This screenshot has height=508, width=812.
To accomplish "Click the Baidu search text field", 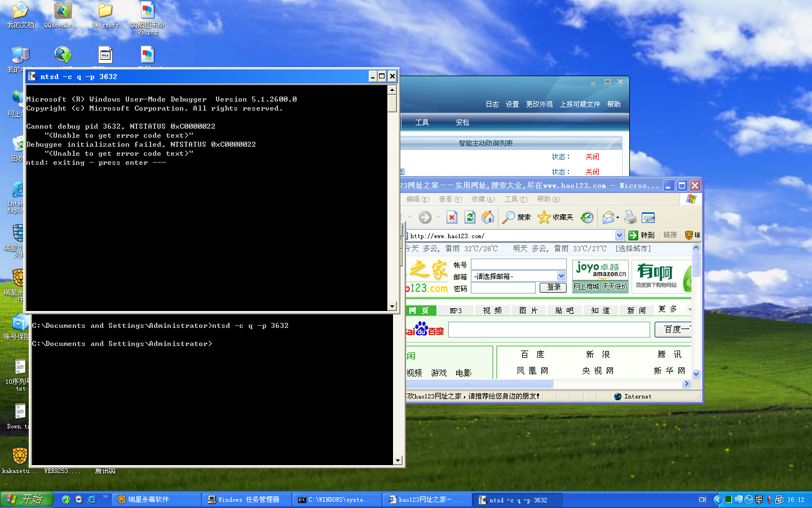I will pos(549,330).
